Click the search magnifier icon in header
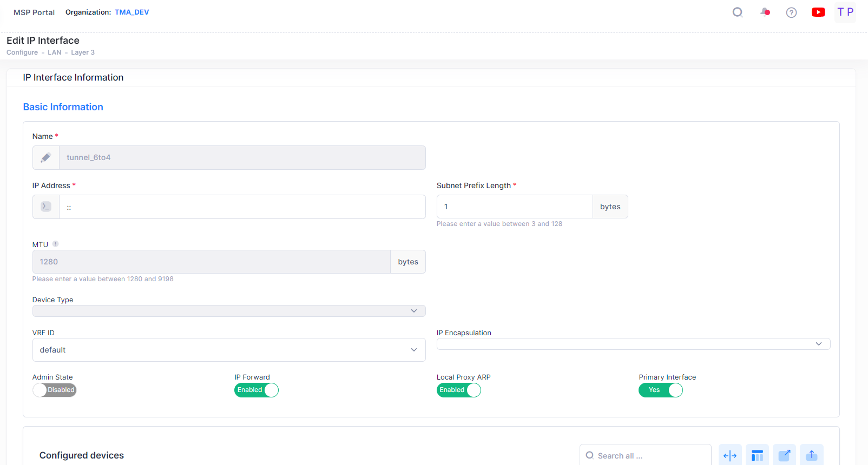The image size is (868, 465). tap(737, 12)
